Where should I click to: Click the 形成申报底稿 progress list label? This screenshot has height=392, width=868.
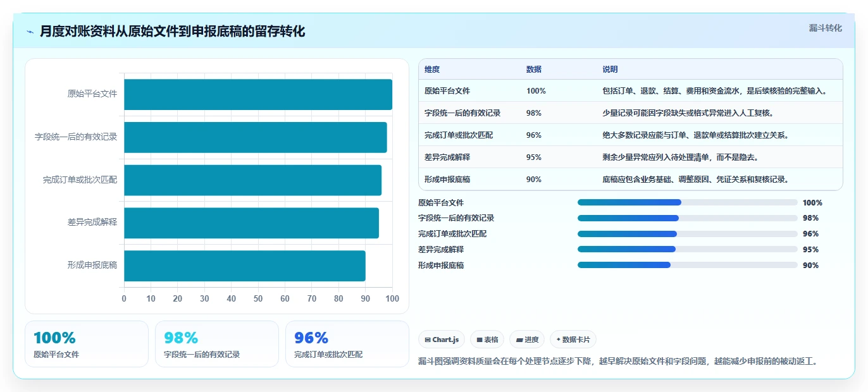click(x=441, y=266)
